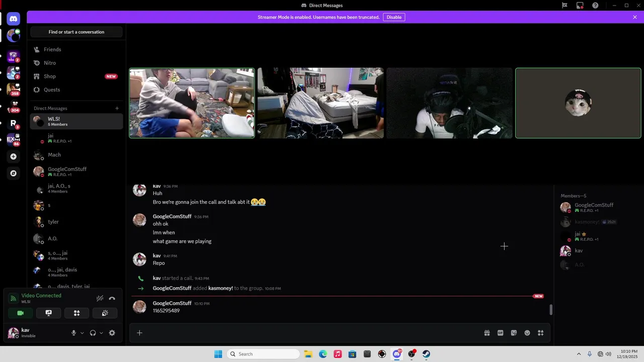Click kasmoney! in members list
The height and width of the screenshot is (362, 644).
[x=598, y=222]
